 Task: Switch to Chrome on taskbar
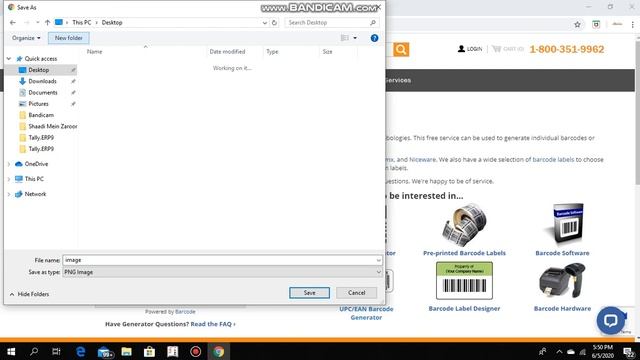pyautogui.click(x=219, y=351)
